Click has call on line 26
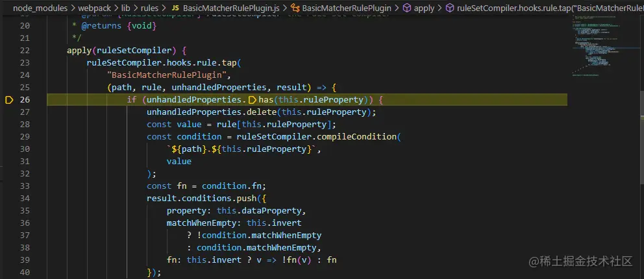Viewport: 644px width, 279px height. pos(266,100)
